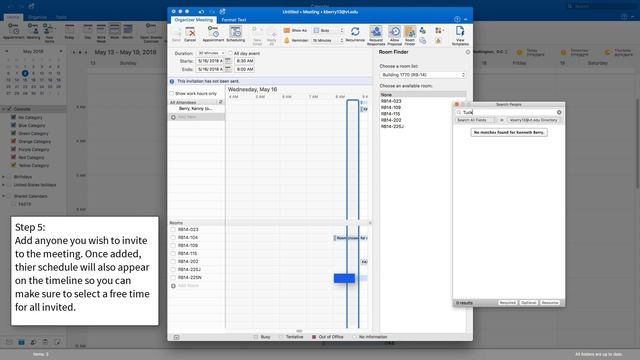The height and width of the screenshot is (360, 640).
Task: Toggle Show work hours only checkbox
Action: point(172,93)
